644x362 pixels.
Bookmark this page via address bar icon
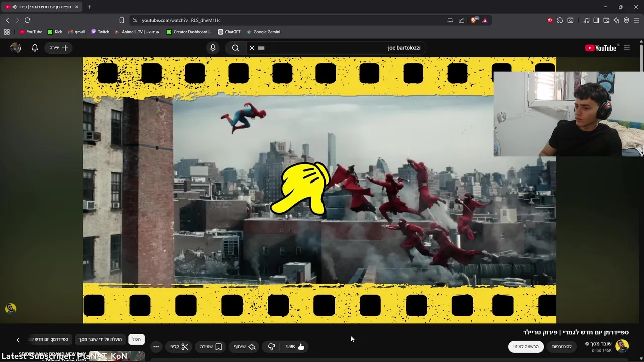pos(122,20)
